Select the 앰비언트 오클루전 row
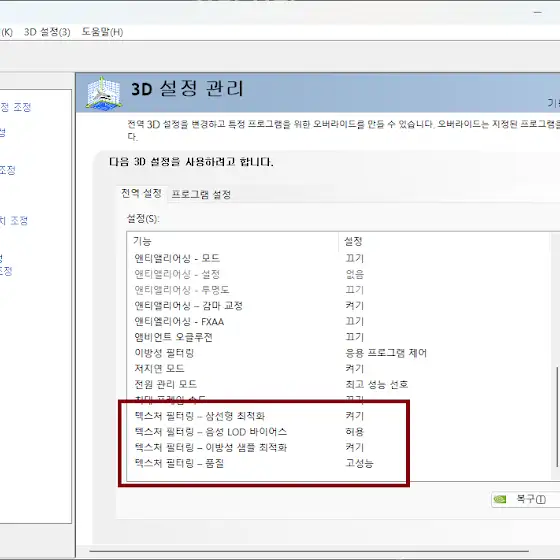Viewport: 560px width, 560px height. click(338, 337)
